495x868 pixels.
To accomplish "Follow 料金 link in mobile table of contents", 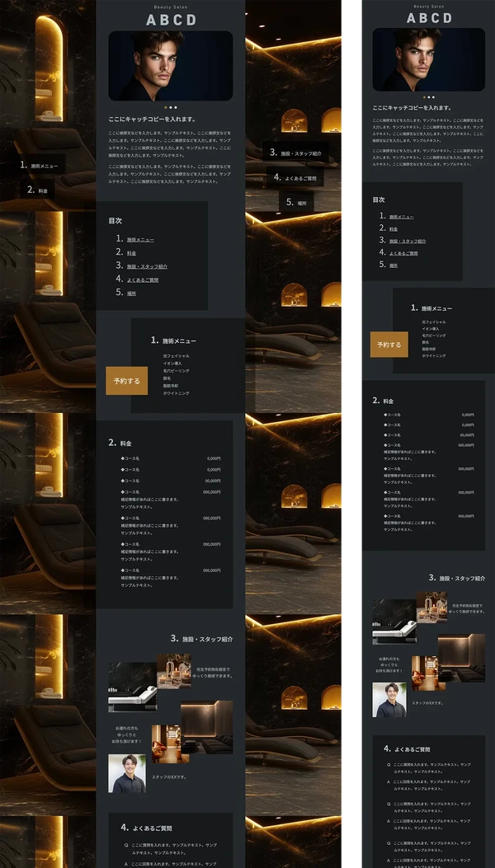I will tap(393, 228).
